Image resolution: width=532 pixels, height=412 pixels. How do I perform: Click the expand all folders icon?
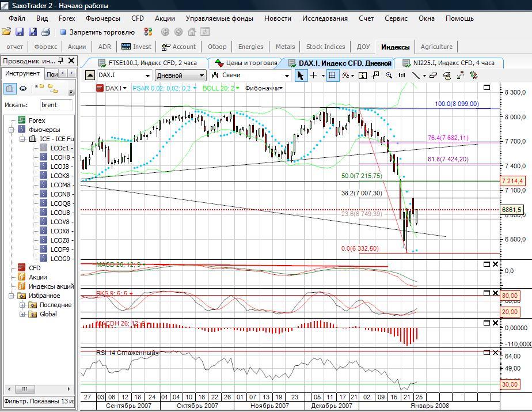click(x=40, y=87)
